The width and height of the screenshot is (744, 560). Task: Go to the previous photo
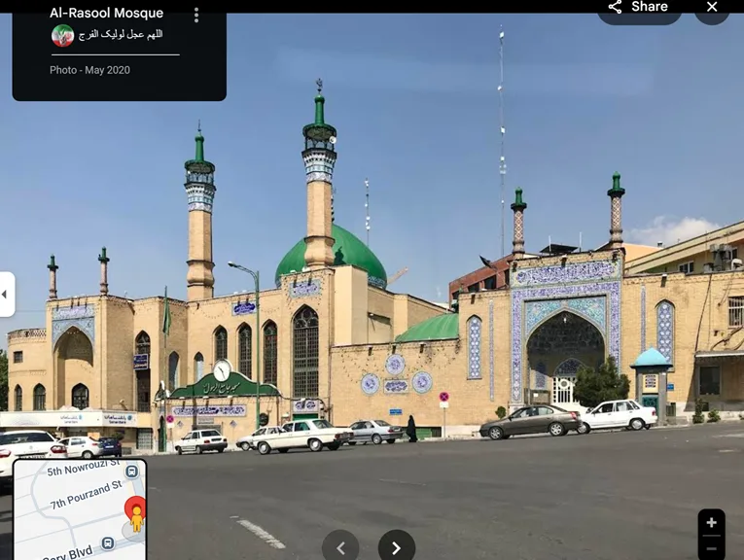tap(340, 547)
